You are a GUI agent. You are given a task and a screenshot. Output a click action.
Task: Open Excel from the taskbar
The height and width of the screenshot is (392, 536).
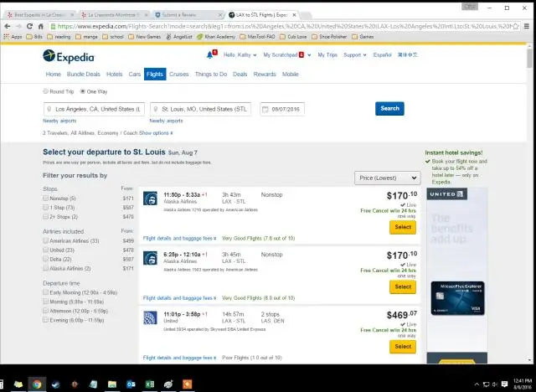coord(150,384)
